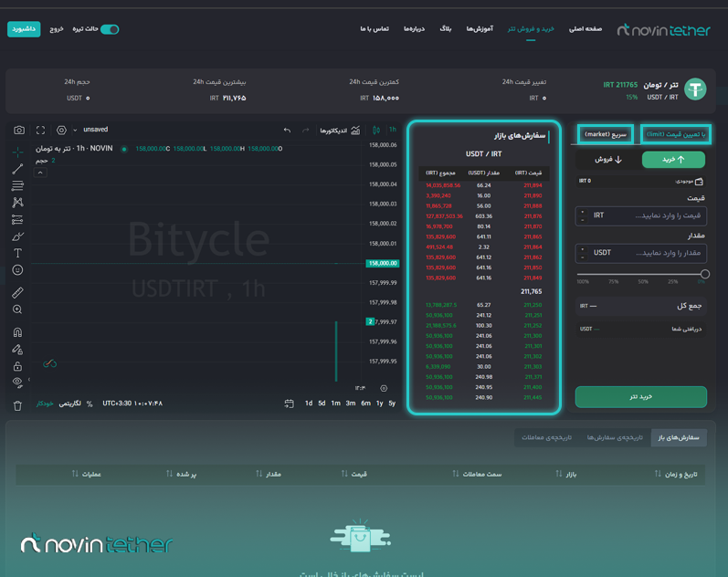The image size is (728, 577).
Task: Toggle dark mode switch (حالت تیره)
Action: (x=110, y=29)
